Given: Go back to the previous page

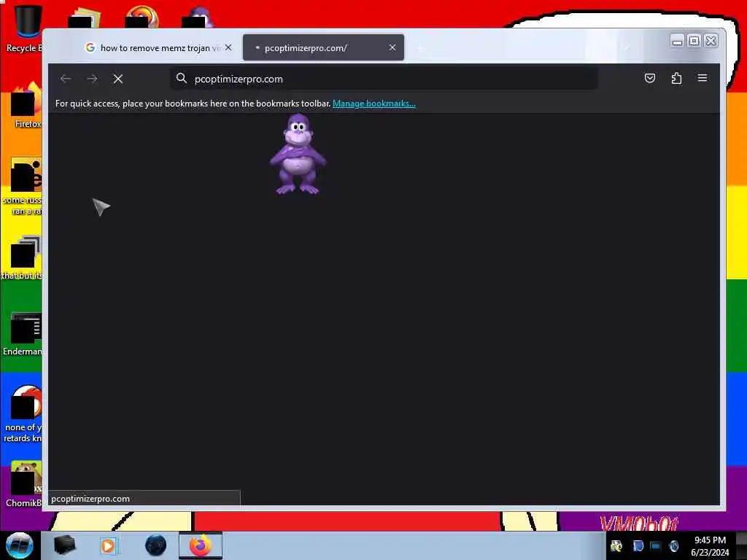Looking at the screenshot, I should [66, 79].
